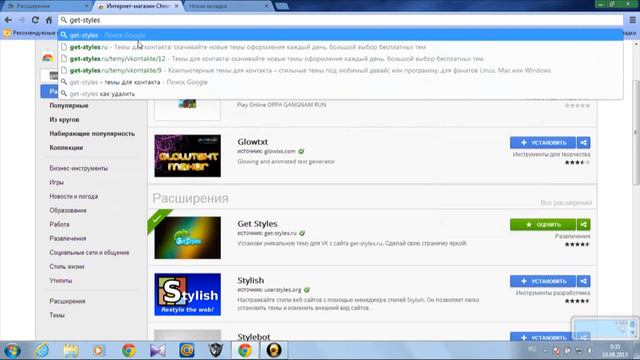Open the Stylish title link
Viewport: 640px width, 360px height.
point(251,280)
